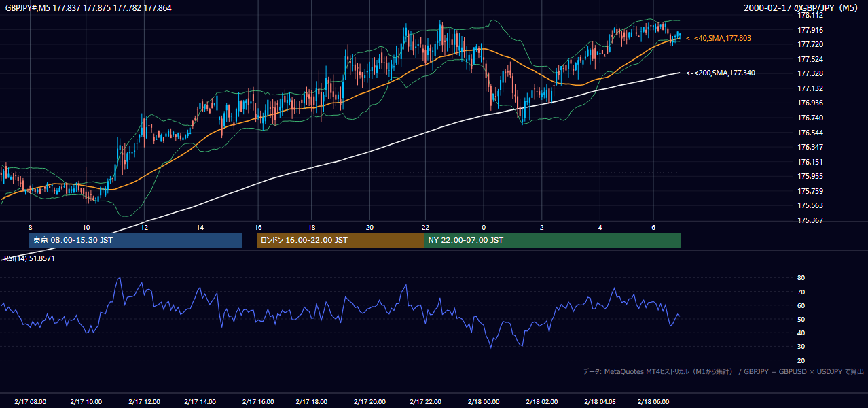Click bottom time label 2/18 06:00
Screen dimensions: 868x408
653,402
